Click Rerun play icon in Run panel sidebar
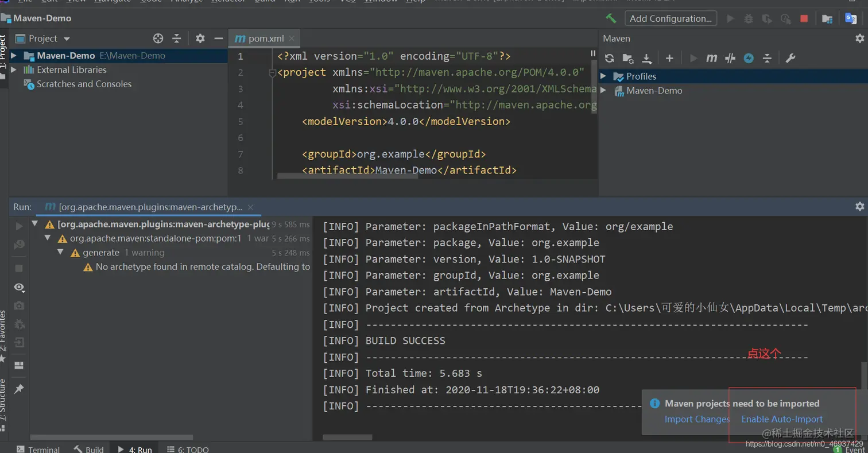This screenshot has height=453, width=868. (19, 226)
